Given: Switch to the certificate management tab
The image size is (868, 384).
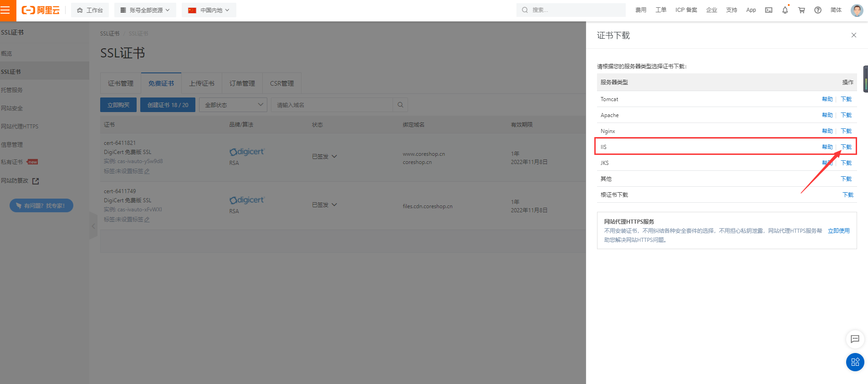Looking at the screenshot, I should pos(121,83).
